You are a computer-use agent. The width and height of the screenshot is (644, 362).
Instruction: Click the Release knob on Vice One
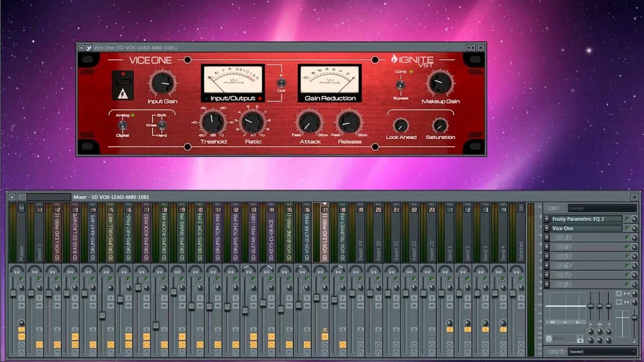coord(349,122)
